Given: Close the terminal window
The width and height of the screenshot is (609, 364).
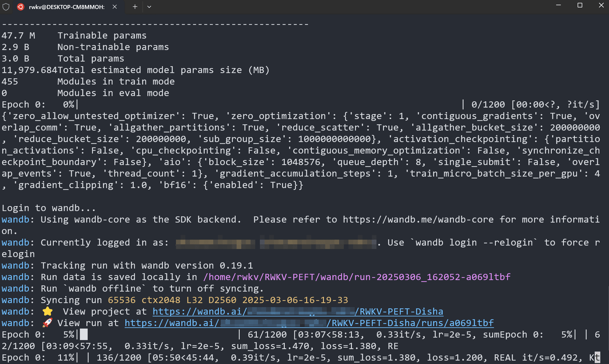Looking at the screenshot, I should 601,5.
